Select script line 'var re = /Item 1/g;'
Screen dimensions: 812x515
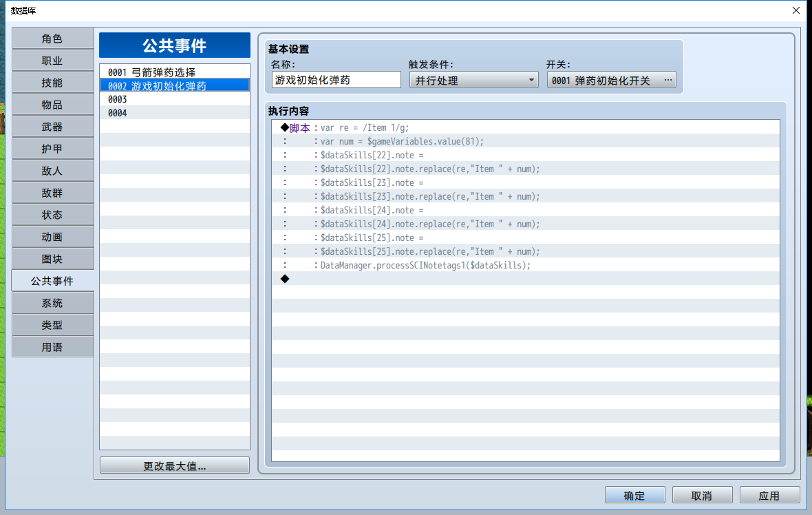pos(526,127)
